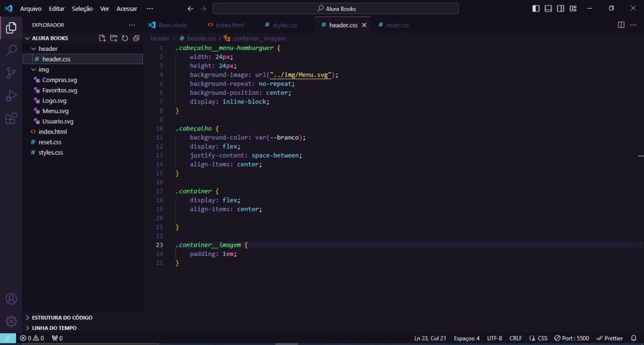Toggle the bottom panel
Image resolution: width=644 pixels, height=345 pixels.
pyautogui.click(x=548, y=9)
